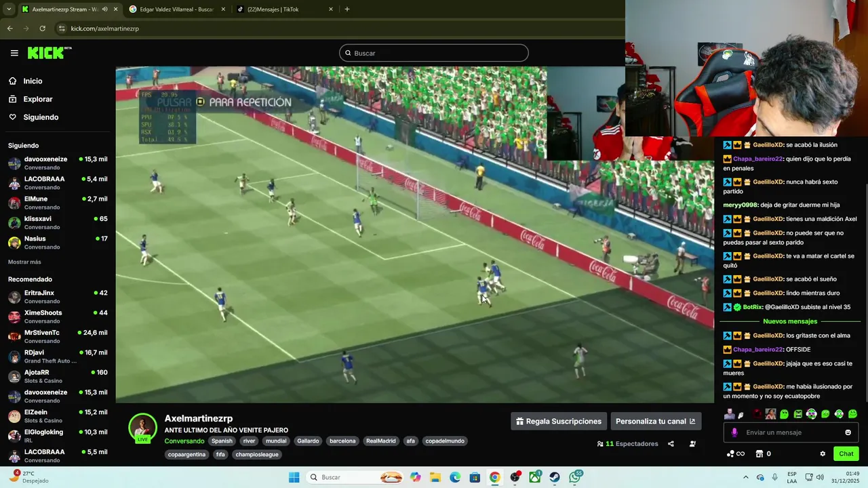This screenshot has width=868, height=488.
Task: Click the green Chat send button
Action: click(x=846, y=454)
